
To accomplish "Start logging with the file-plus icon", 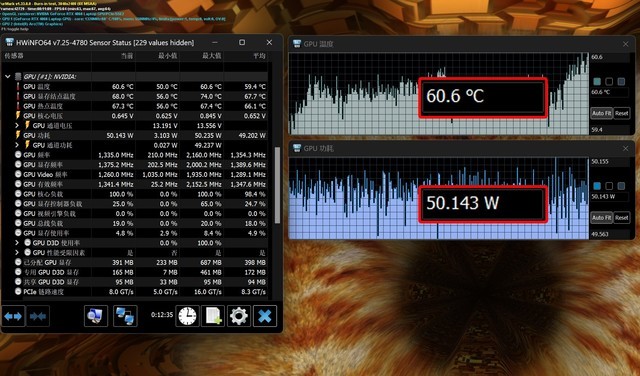I will 213,316.
